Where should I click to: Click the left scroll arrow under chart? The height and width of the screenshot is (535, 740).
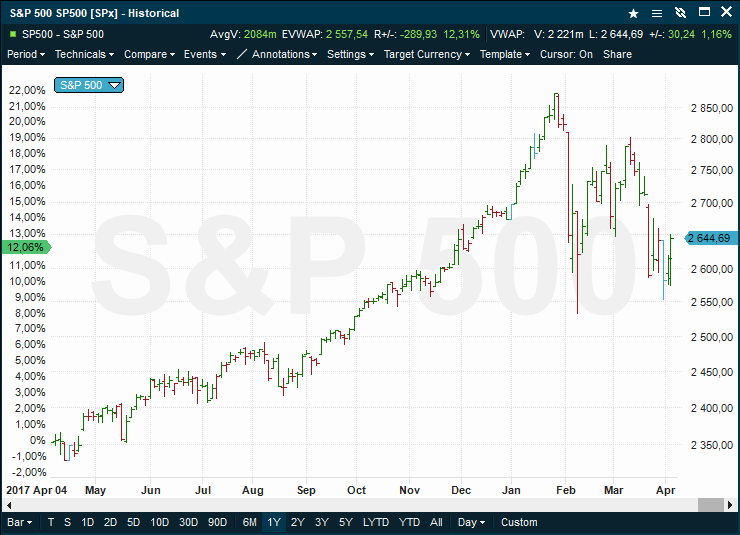pyautogui.click(x=8, y=505)
